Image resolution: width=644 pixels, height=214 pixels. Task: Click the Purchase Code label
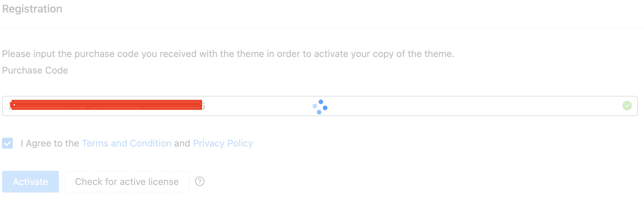pos(35,70)
